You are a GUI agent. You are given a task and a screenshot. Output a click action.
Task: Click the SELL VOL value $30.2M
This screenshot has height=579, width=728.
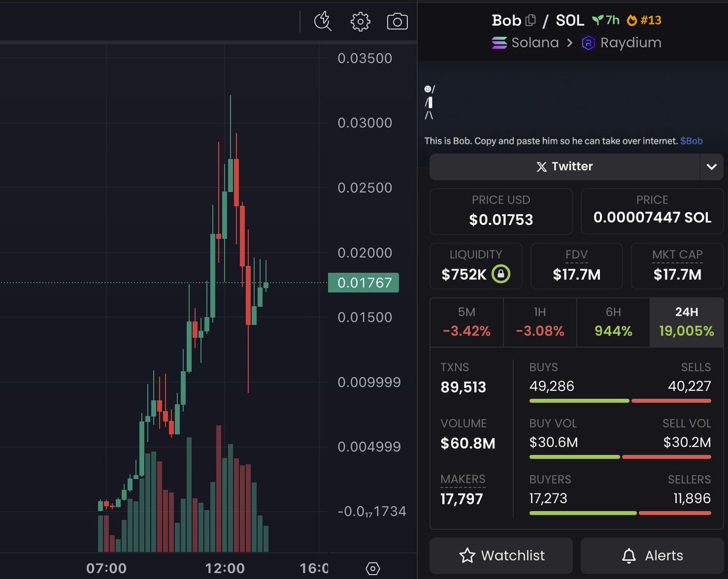point(687,443)
